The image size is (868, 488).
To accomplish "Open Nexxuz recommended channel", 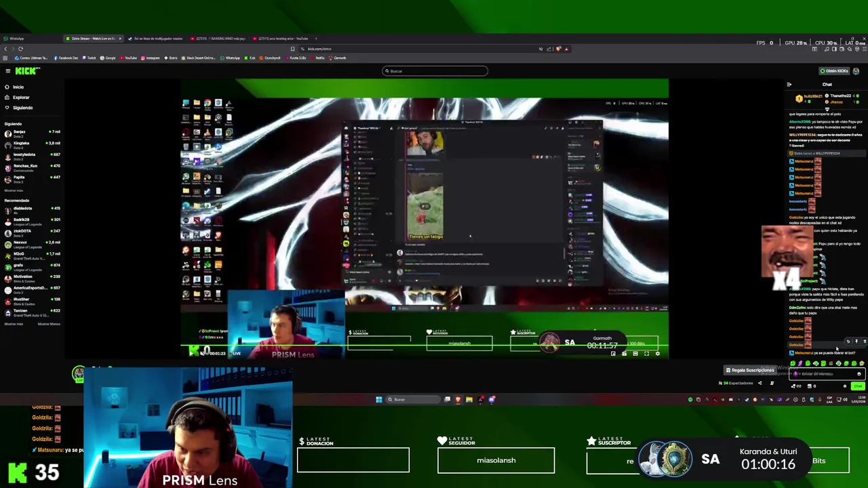I will [x=32, y=244].
